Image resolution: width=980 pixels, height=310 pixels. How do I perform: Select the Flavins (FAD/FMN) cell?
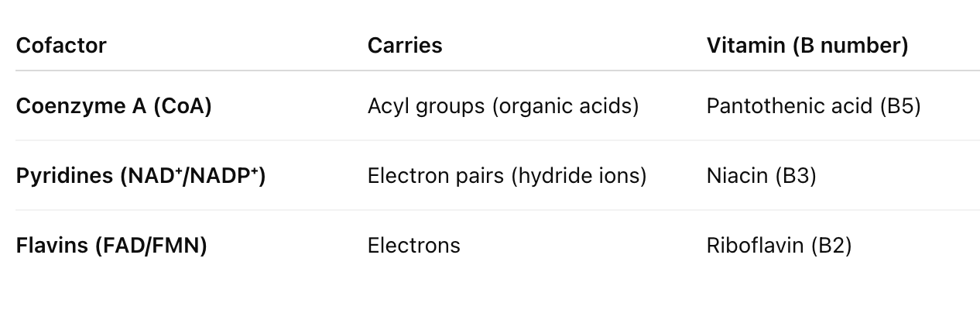(x=111, y=245)
